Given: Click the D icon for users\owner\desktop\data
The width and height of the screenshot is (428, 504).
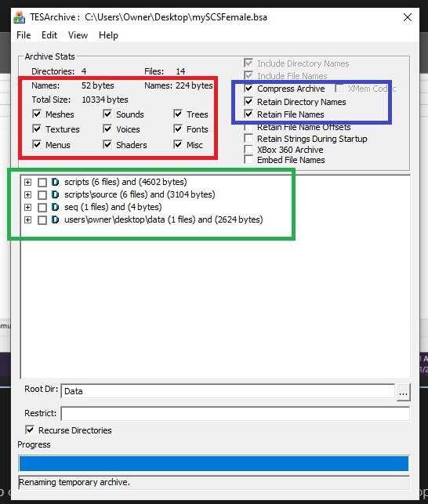Looking at the screenshot, I should pyautogui.click(x=56, y=219).
